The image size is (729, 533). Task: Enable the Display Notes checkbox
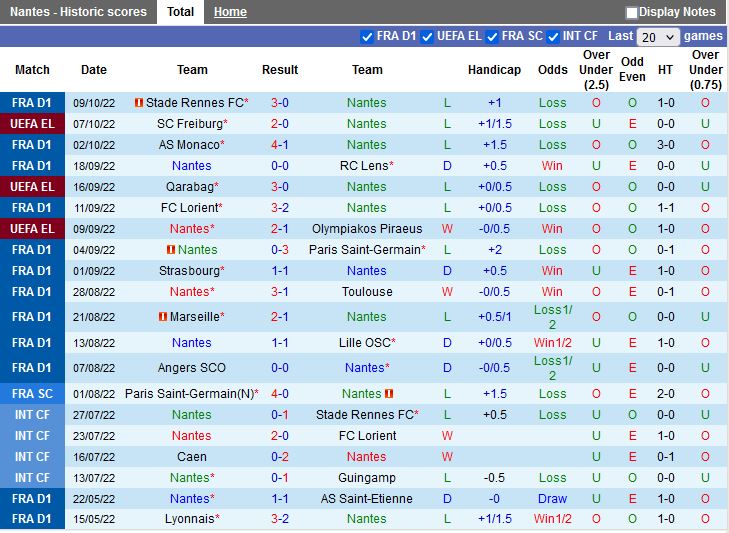pos(632,13)
